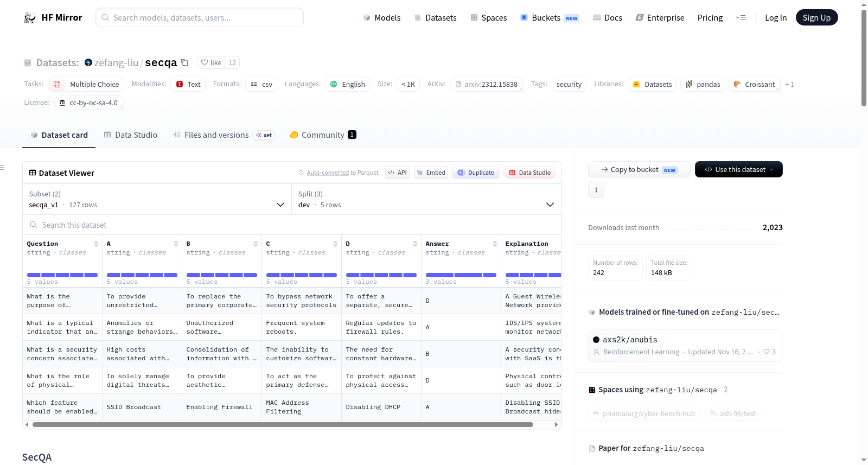The height and width of the screenshot is (465, 868).
Task: Click Copy to bucket button
Action: click(x=639, y=169)
